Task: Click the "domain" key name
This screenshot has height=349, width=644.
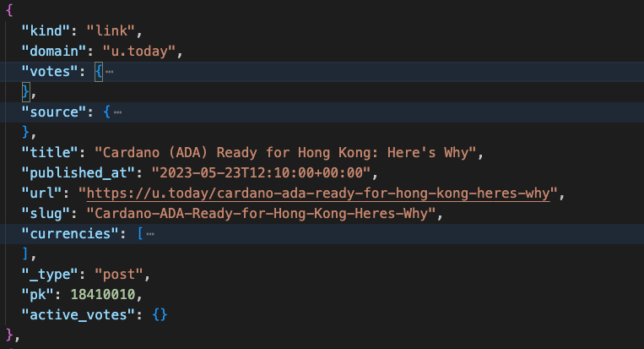Action: (x=53, y=51)
